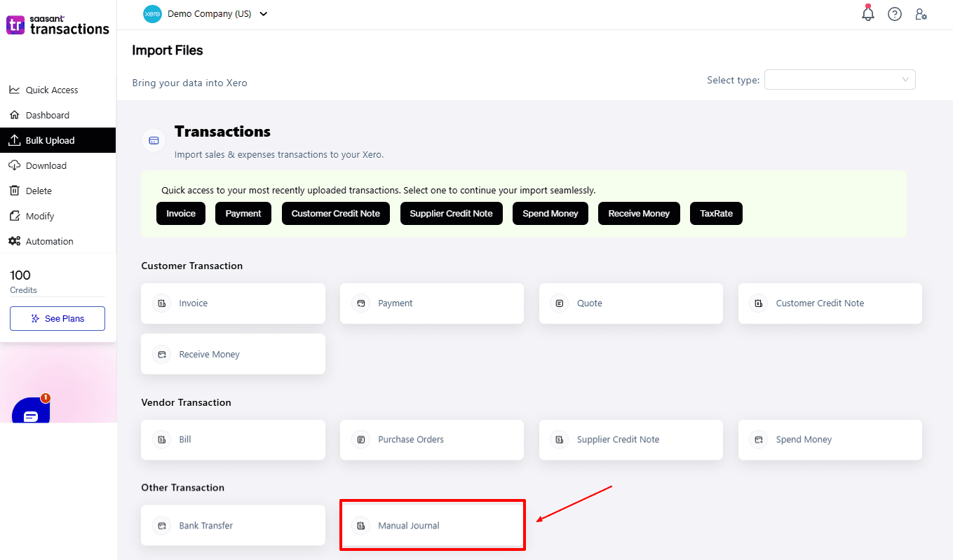This screenshot has height=560, width=953.
Task: Click the user account icon top right
Action: point(921,13)
